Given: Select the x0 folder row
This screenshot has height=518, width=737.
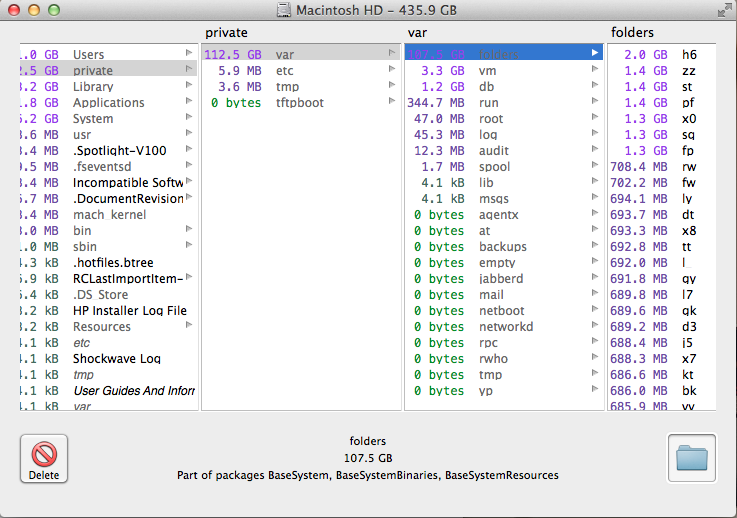Looking at the screenshot, I should click(x=662, y=118).
